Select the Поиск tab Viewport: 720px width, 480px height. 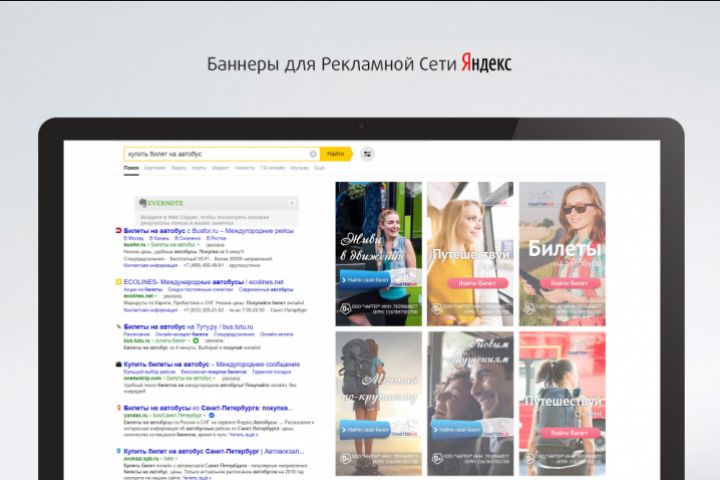point(131,168)
